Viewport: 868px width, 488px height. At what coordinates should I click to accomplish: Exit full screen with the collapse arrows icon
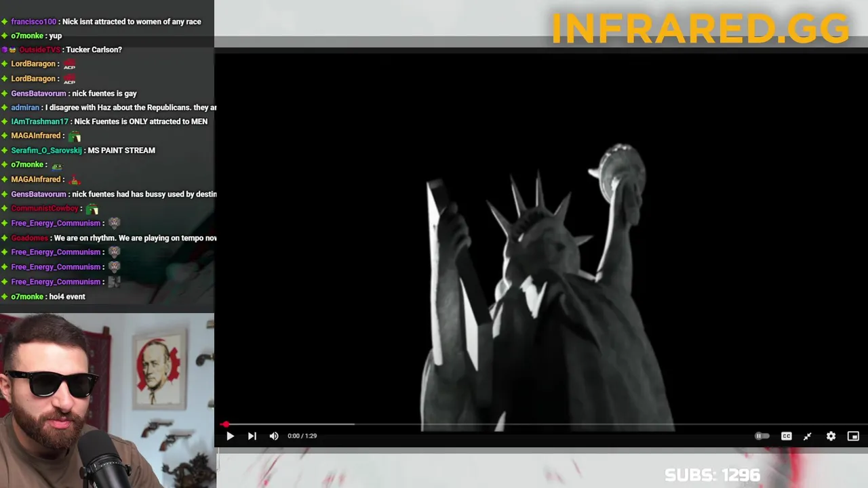point(807,436)
